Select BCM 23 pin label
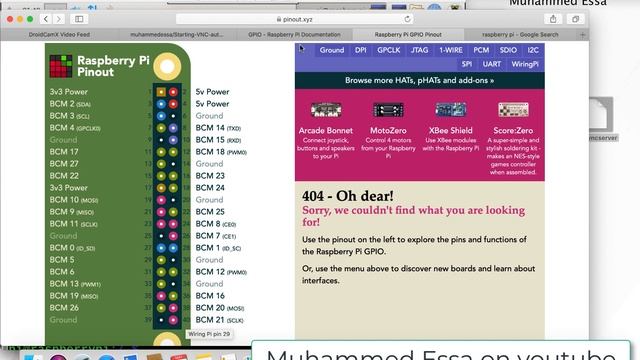640x360 pixels. pyautogui.click(x=210, y=176)
